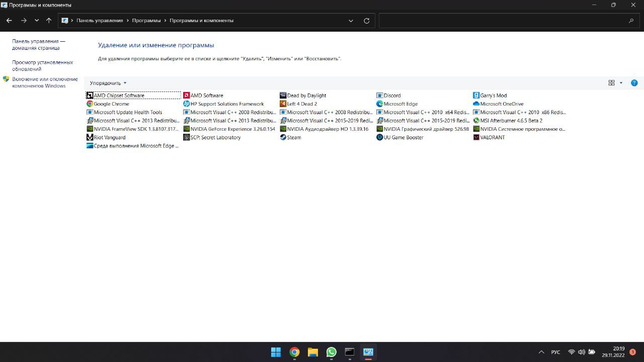644x362 pixels.
Task: Open Включение или отключение компонентов Windows
Action: click(x=45, y=82)
